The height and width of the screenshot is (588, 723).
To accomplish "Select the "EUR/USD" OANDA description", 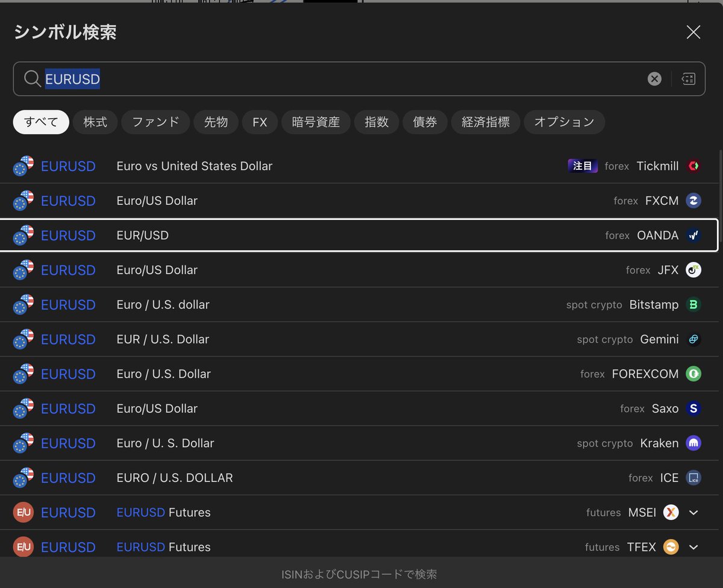I will coord(142,235).
